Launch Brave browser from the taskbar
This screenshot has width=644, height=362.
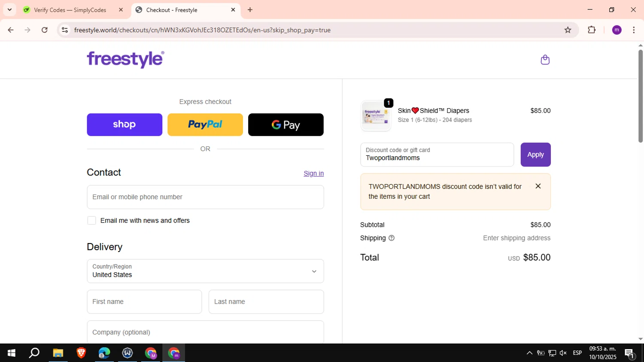click(81, 353)
